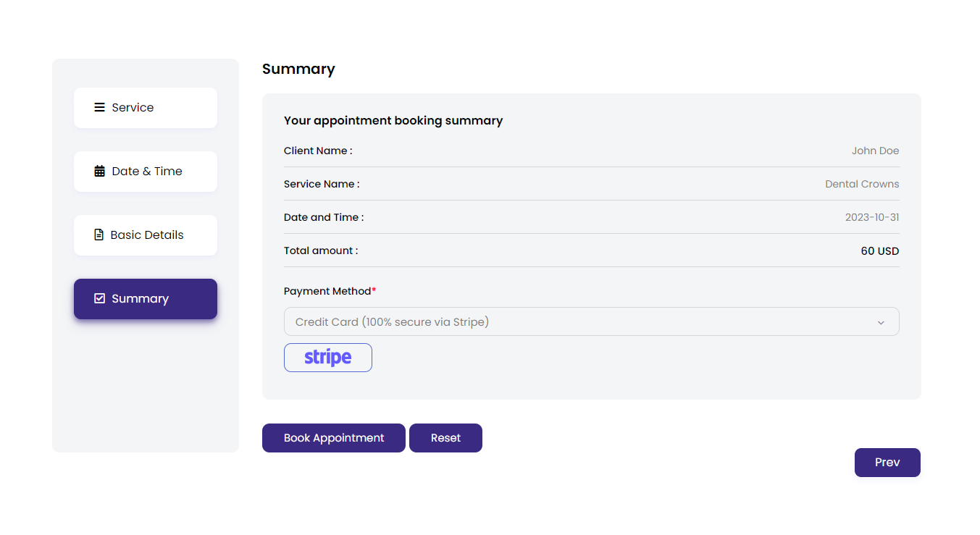Go to the Date & Time step

pos(146,172)
